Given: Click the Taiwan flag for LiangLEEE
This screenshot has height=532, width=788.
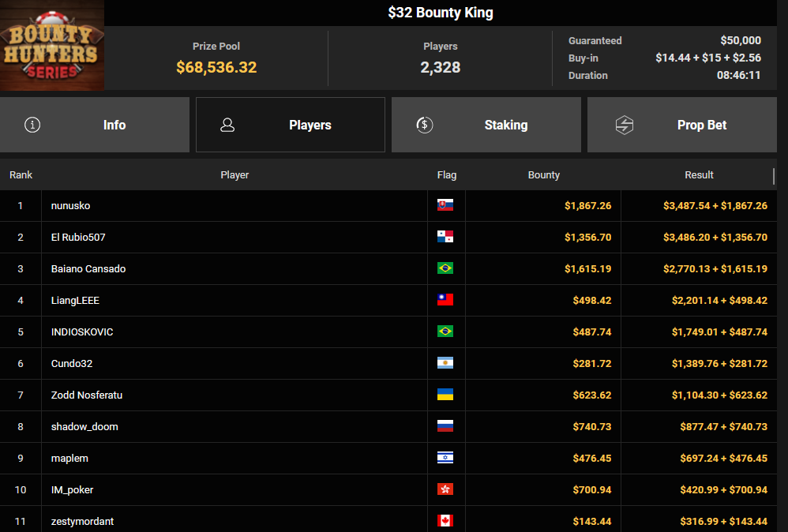Looking at the screenshot, I should coord(445,300).
